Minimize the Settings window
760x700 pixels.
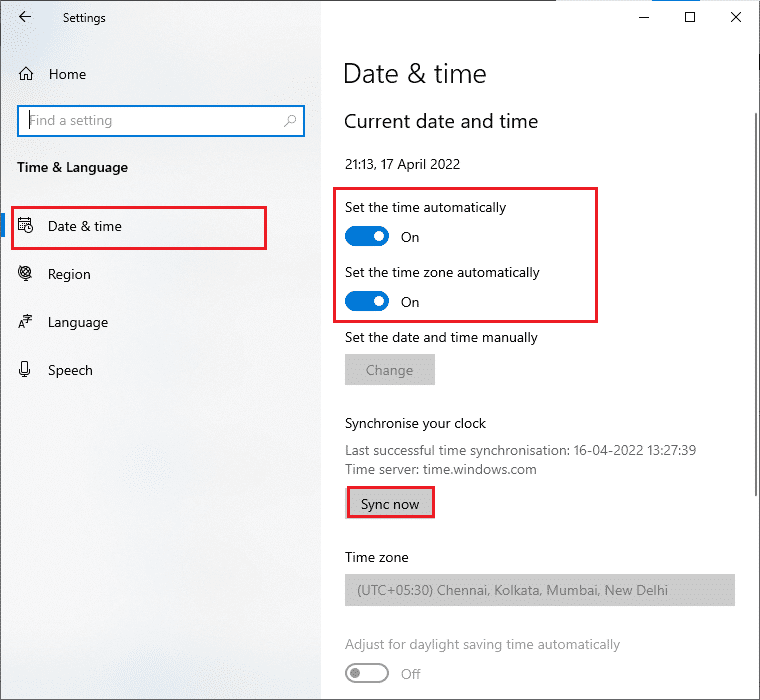[643, 17]
